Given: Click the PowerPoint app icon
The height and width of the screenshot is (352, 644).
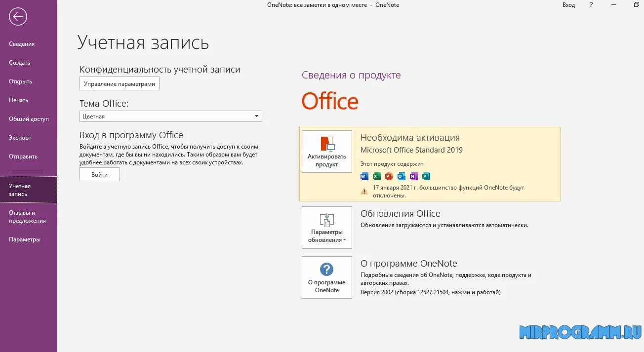Looking at the screenshot, I should pos(389,176).
